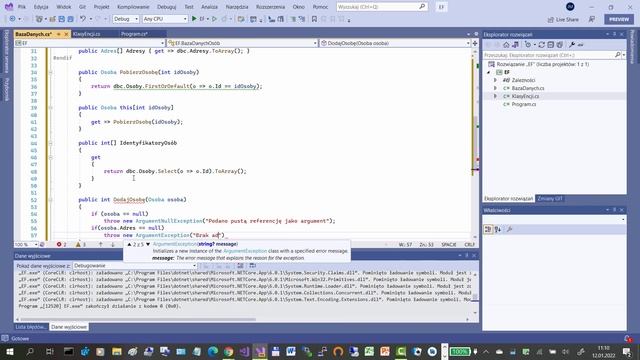
Task: Click the output window horizontal scrollbar
Action: [x=138, y=319]
